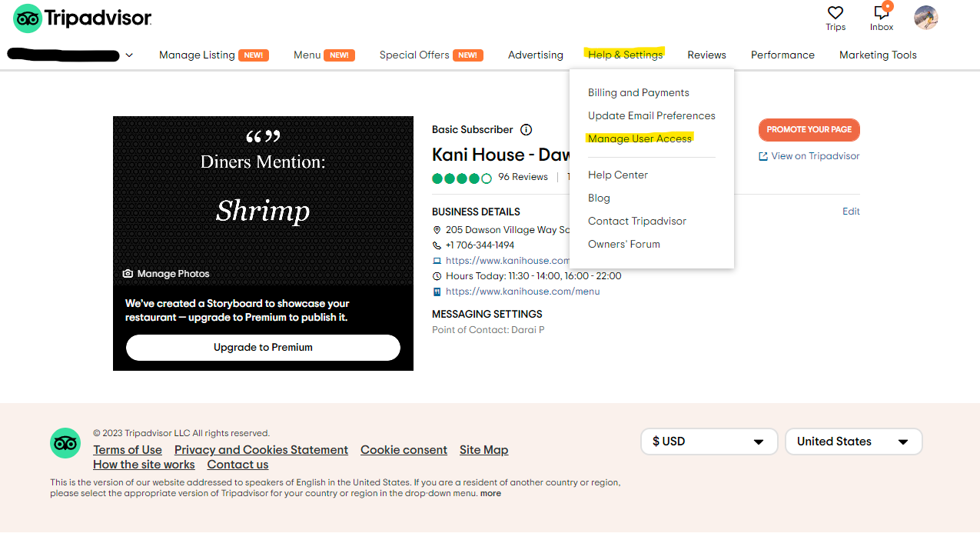The width and height of the screenshot is (980, 540).
Task: Open the Inbox message icon
Action: (x=881, y=13)
